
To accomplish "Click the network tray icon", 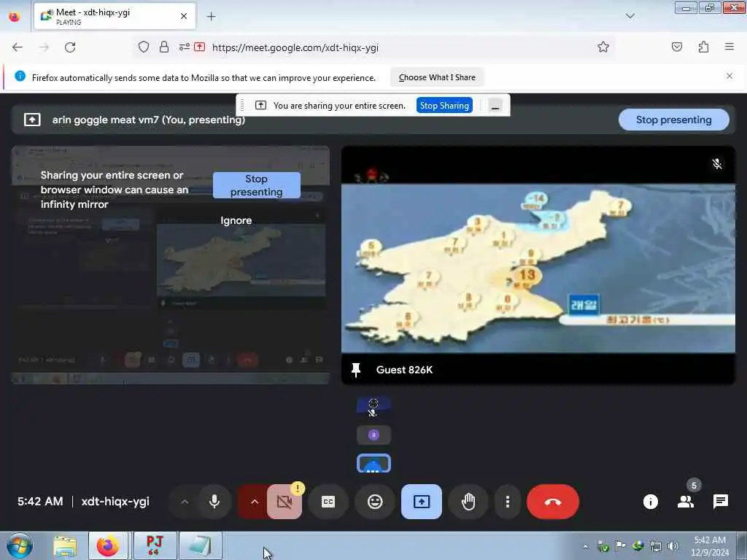I will click(656, 546).
